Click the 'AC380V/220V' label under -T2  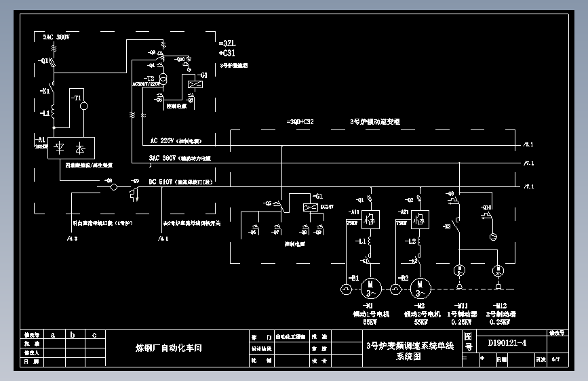coord(146,84)
